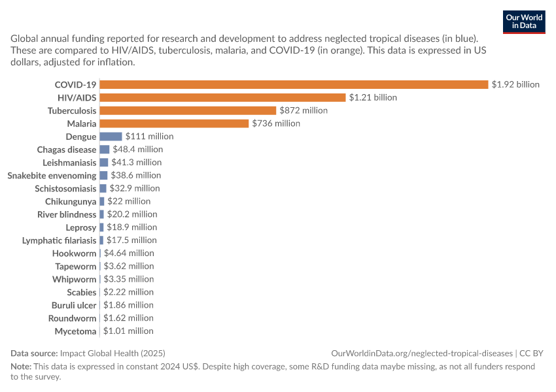
Task: Click the Leprosy label
Action: click(81, 228)
